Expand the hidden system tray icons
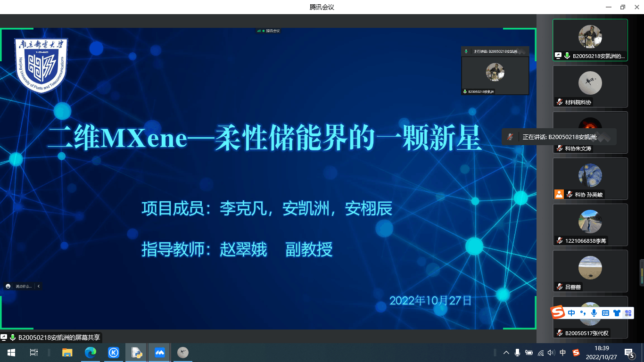 [x=506, y=353]
